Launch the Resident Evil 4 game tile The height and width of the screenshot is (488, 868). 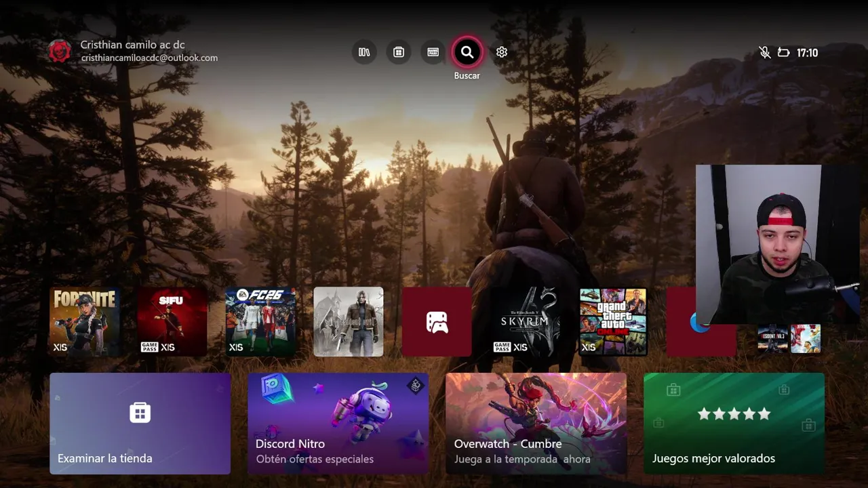349,322
